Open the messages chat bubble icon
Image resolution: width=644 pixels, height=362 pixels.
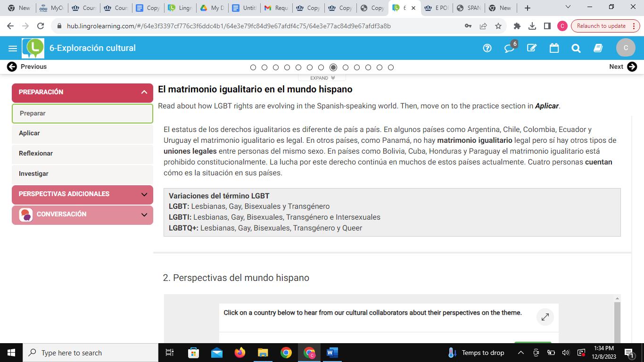509,48
